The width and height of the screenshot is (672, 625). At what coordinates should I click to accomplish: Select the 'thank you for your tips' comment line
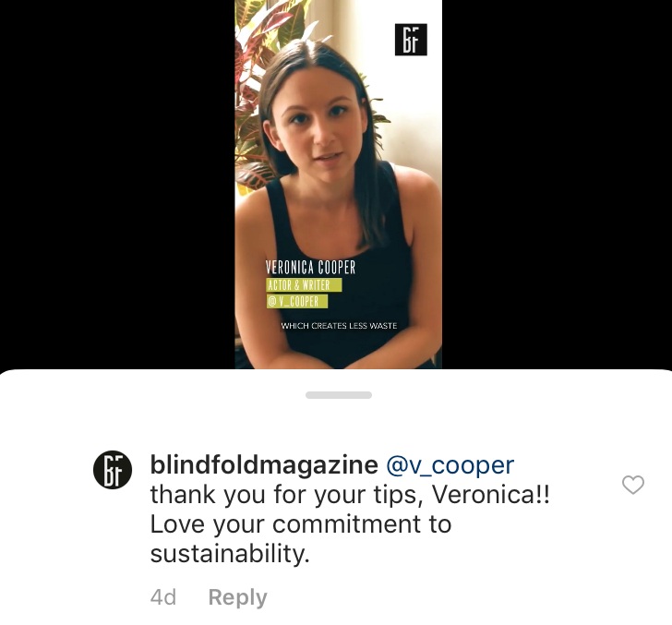(350, 495)
